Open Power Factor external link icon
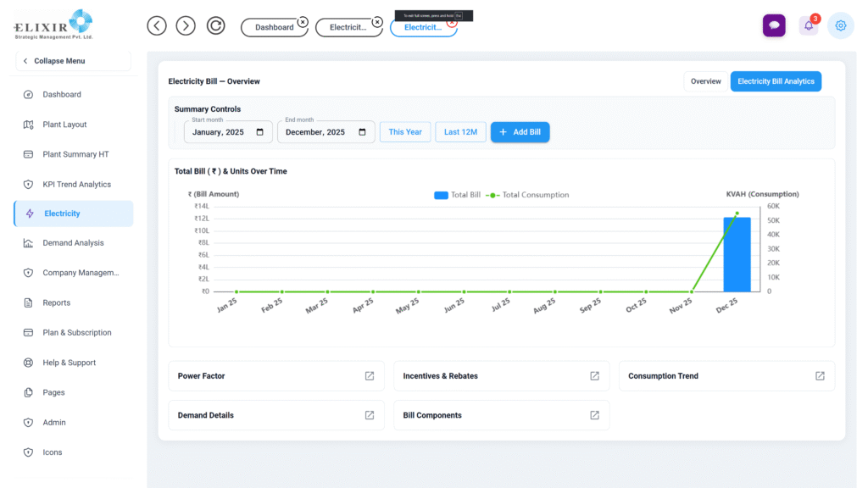 [x=370, y=376]
